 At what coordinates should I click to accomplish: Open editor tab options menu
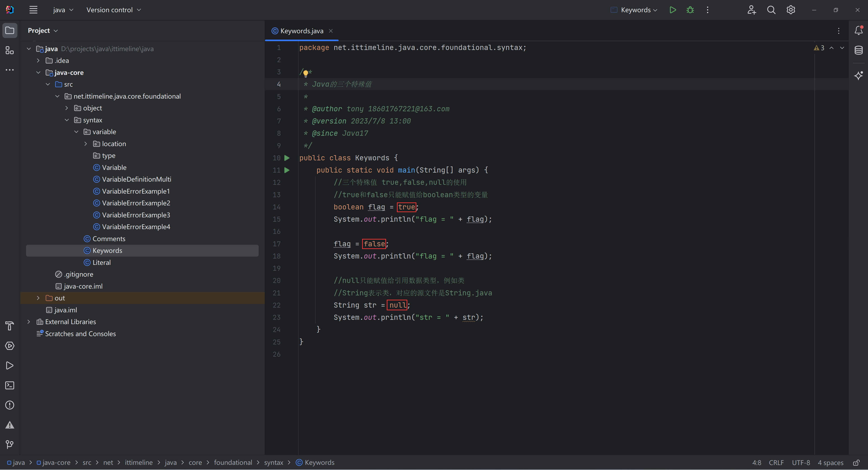pyautogui.click(x=839, y=31)
